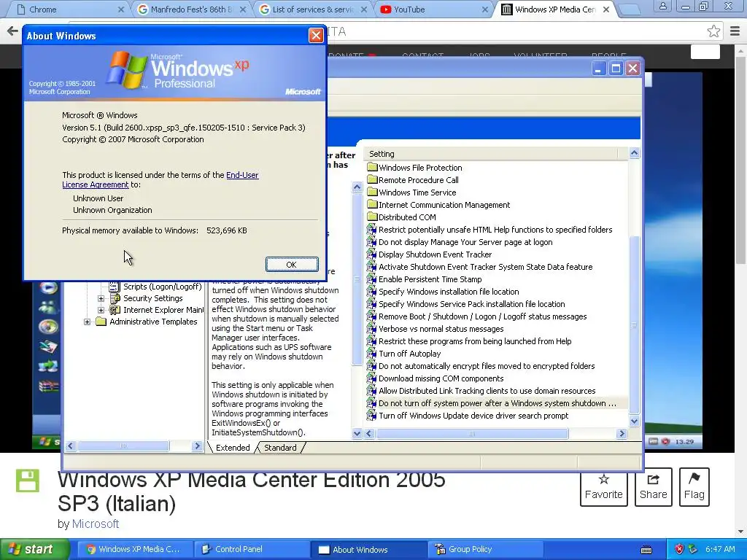Select icon for Specify Windows installation file location
The width and height of the screenshot is (747, 560).
371,292
